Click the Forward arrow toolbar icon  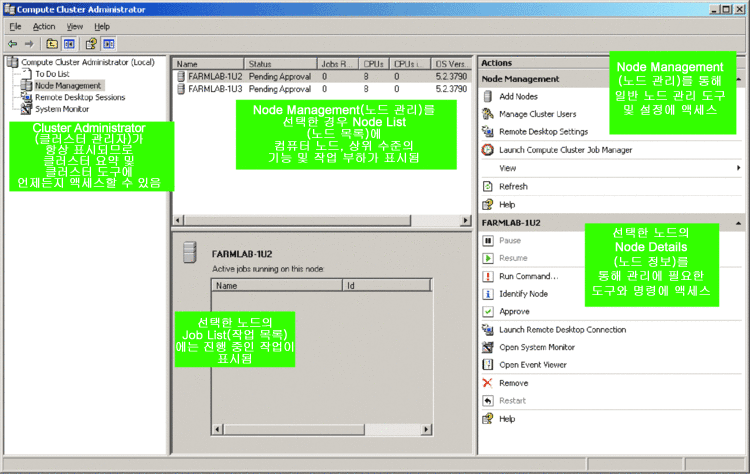(x=29, y=44)
